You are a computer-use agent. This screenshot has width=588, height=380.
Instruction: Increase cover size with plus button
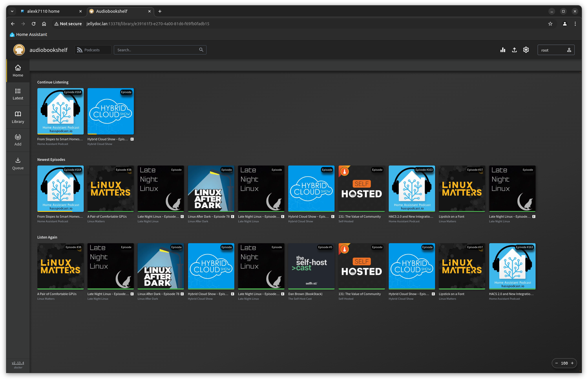pyautogui.click(x=572, y=363)
